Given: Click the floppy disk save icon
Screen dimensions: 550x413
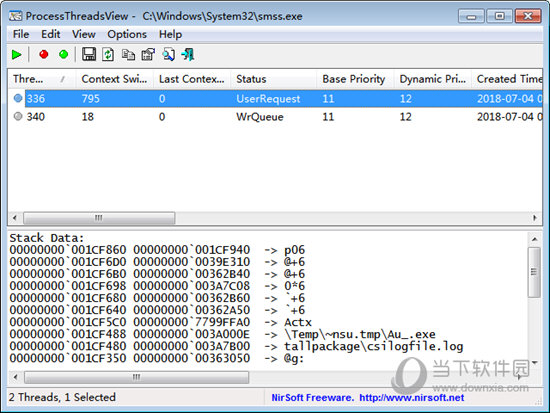Looking at the screenshot, I should point(89,54).
